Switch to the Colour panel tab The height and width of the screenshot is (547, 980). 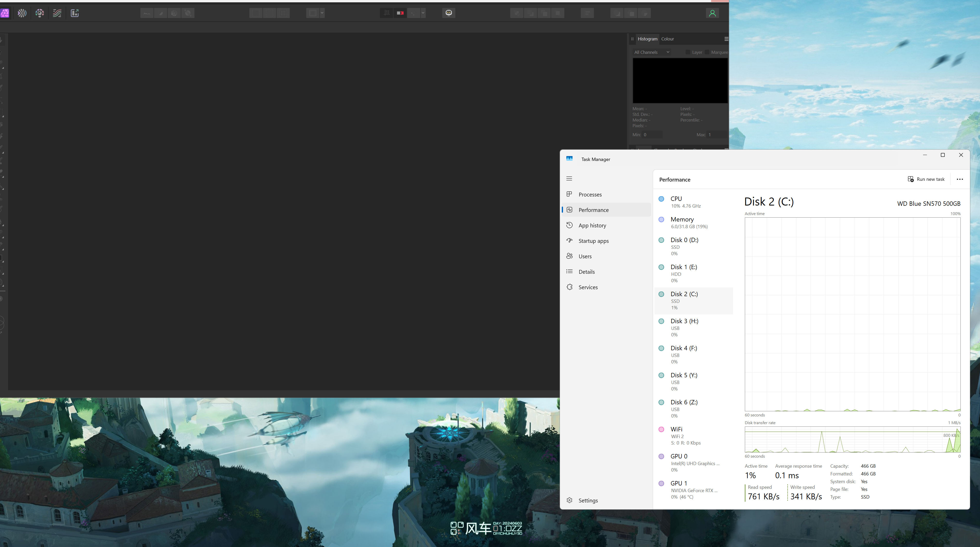coord(668,39)
